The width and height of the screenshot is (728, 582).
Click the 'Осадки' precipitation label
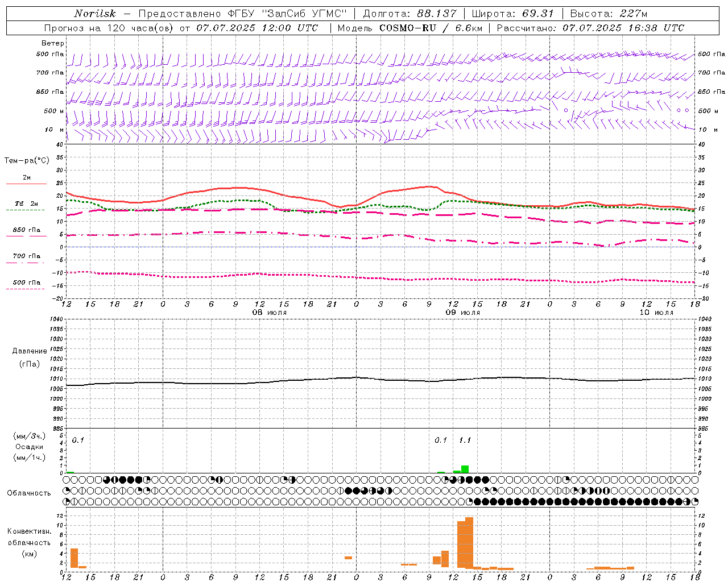coord(30,447)
